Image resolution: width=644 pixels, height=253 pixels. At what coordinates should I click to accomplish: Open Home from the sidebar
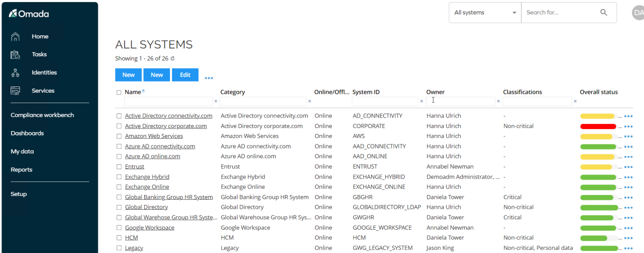[x=40, y=36]
